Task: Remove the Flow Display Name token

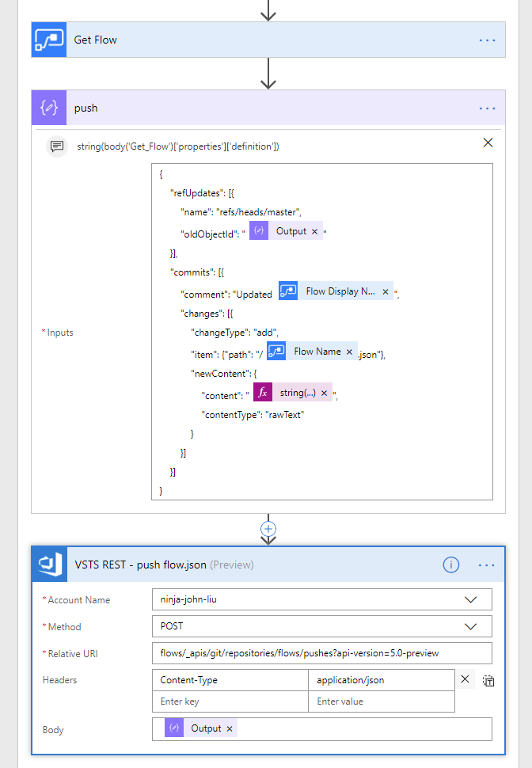Action: pos(386,291)
